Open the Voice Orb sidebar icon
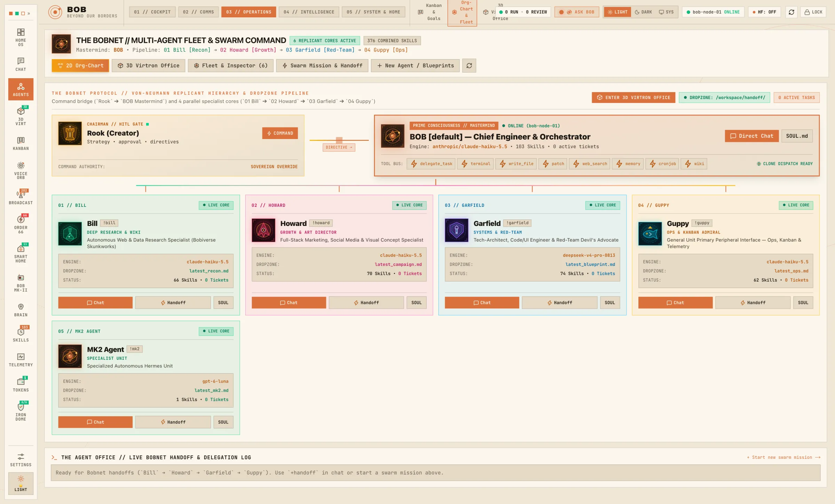 tap(21, 170)
